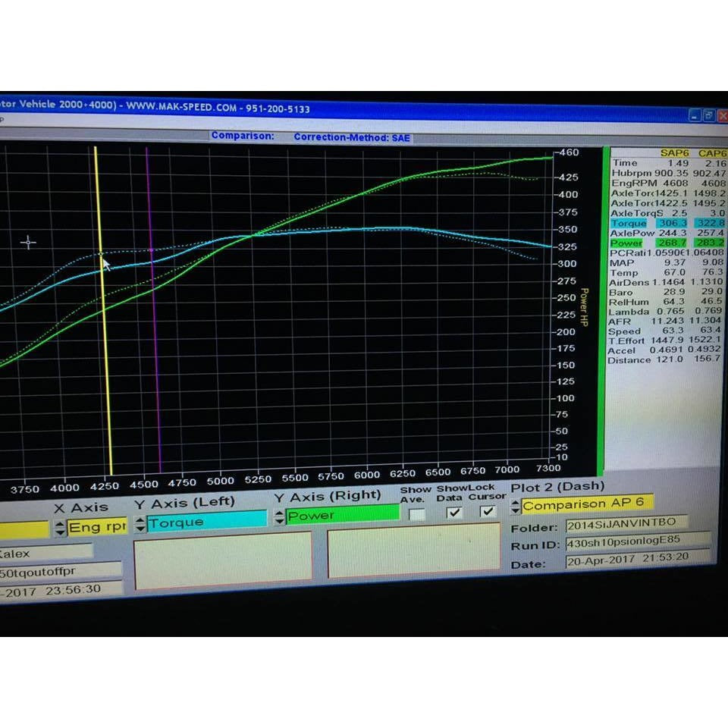Restore down the dyno application window

coord(708,115)
